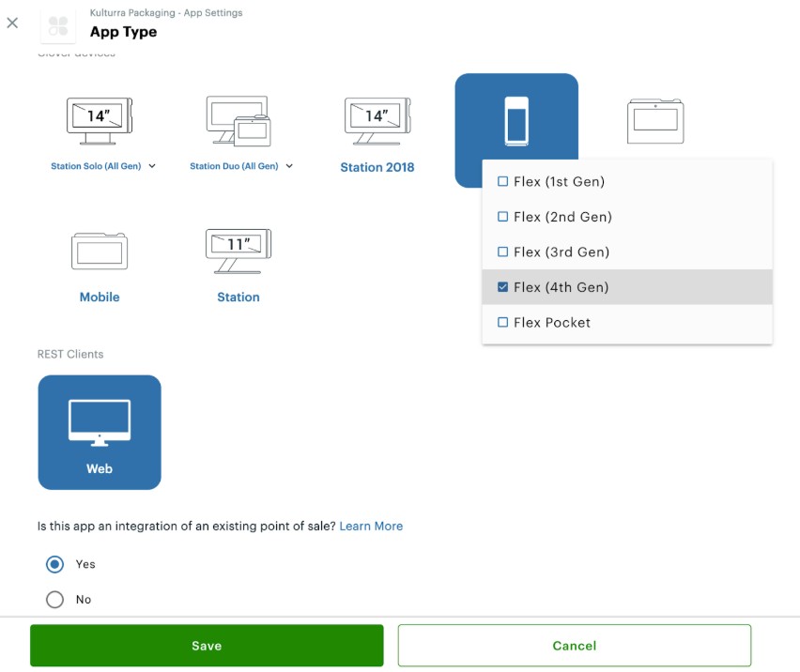Save the app type settings
This screenshot has height=672, width=800.
pos(207,646)
